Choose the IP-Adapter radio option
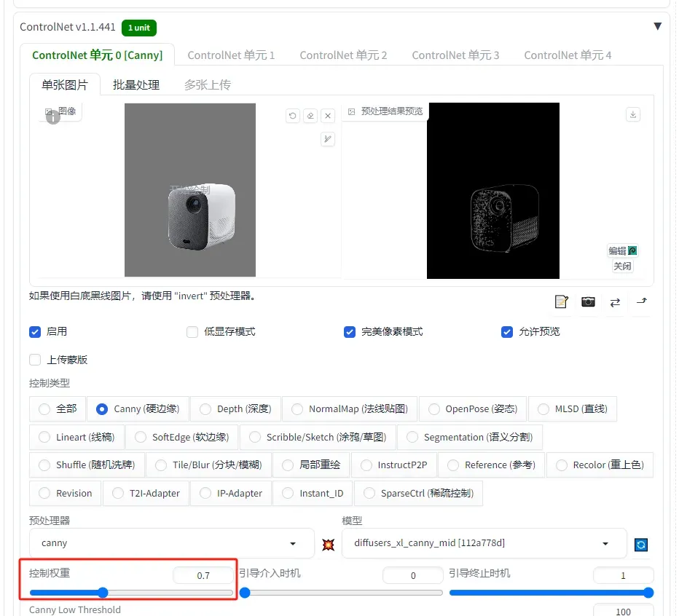679x616 pixels. [231, 494]
